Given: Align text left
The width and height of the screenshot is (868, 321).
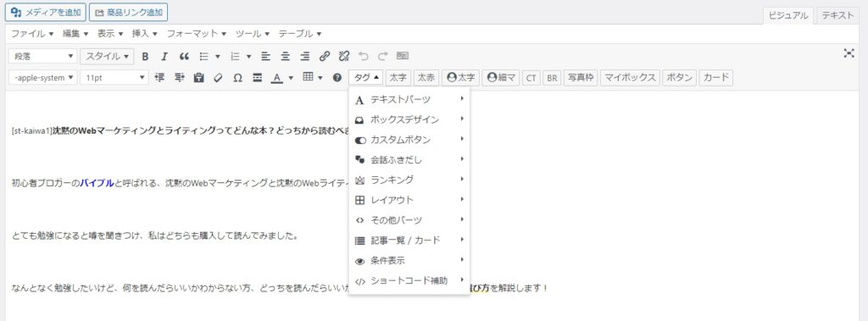Looking at the screenshot, I should point(265,57).
